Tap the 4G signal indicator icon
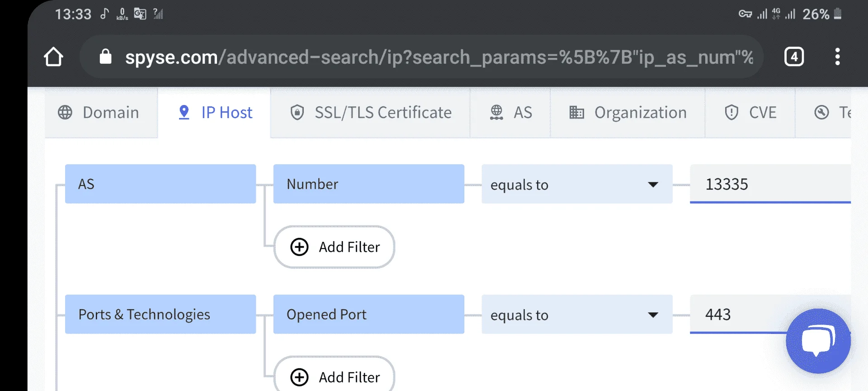 (x=776, y=14)
